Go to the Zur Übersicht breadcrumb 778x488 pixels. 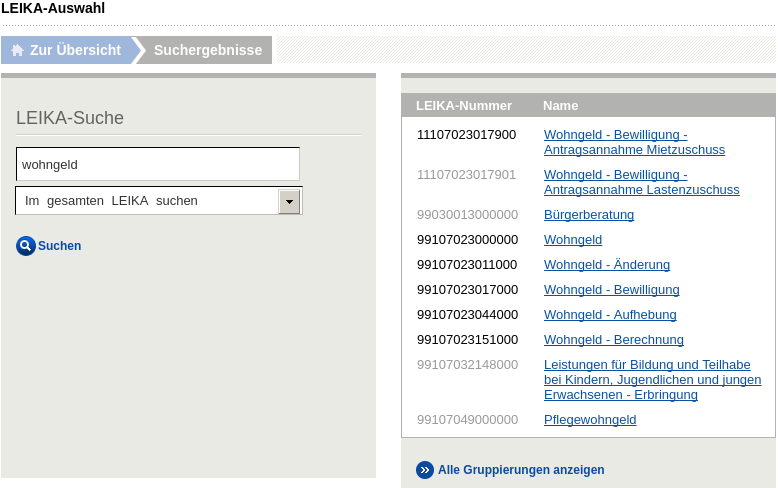pos(66,50)
